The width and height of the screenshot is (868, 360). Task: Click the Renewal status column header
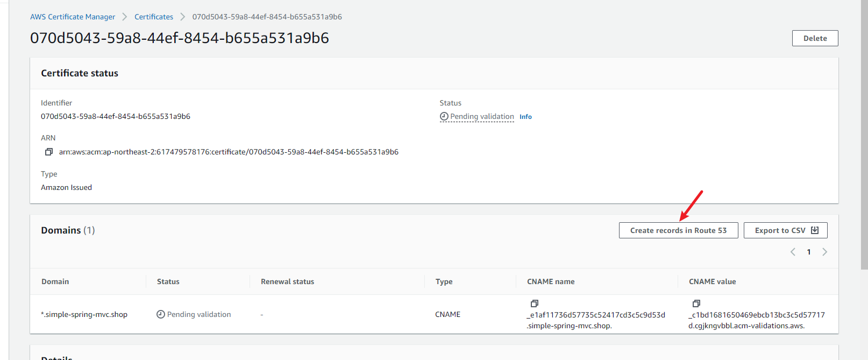click(x=288, y=281)
